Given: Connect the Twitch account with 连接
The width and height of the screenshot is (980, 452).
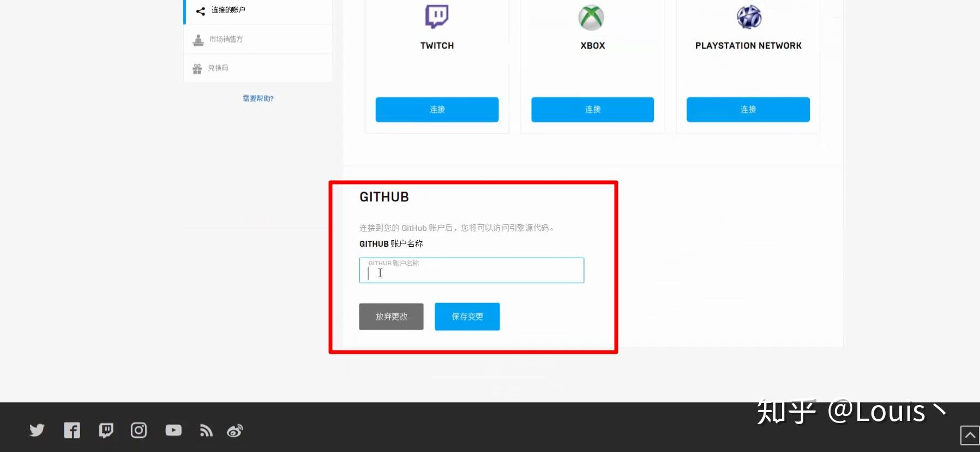Looking at the screenshot, I should pyautogui.click(x=437, y=110).
